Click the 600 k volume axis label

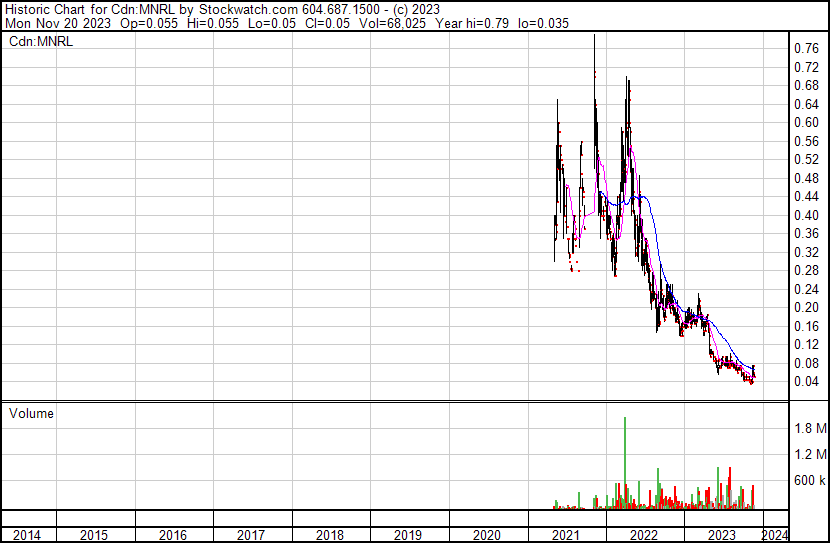[x=809, y=480]
